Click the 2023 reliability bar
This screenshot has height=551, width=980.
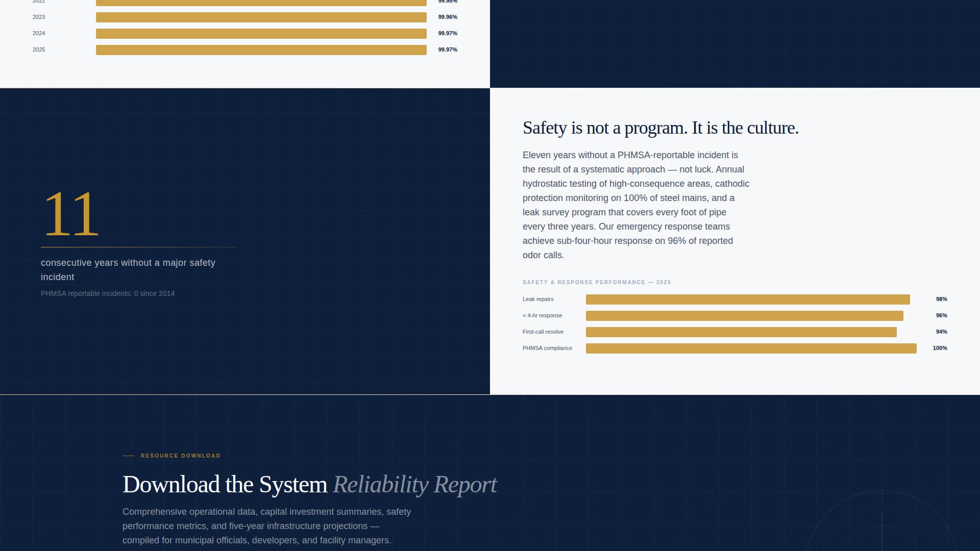(x=261, y=17)
